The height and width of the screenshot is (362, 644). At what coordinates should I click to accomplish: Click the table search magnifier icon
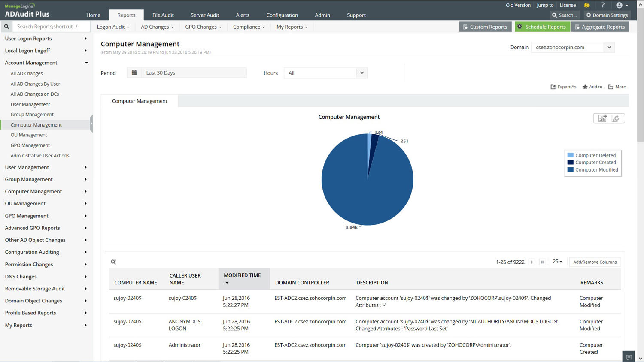tap(113, 262)
